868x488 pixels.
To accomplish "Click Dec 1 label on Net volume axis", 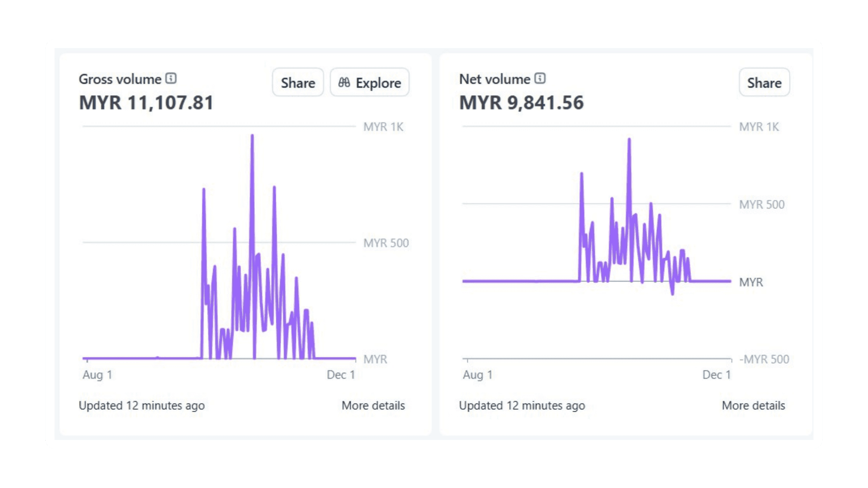I will click(716, 375).
